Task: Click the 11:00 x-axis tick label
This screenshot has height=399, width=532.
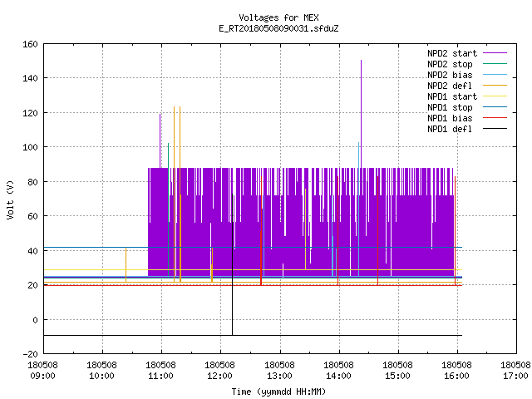Action: (160, 376)
